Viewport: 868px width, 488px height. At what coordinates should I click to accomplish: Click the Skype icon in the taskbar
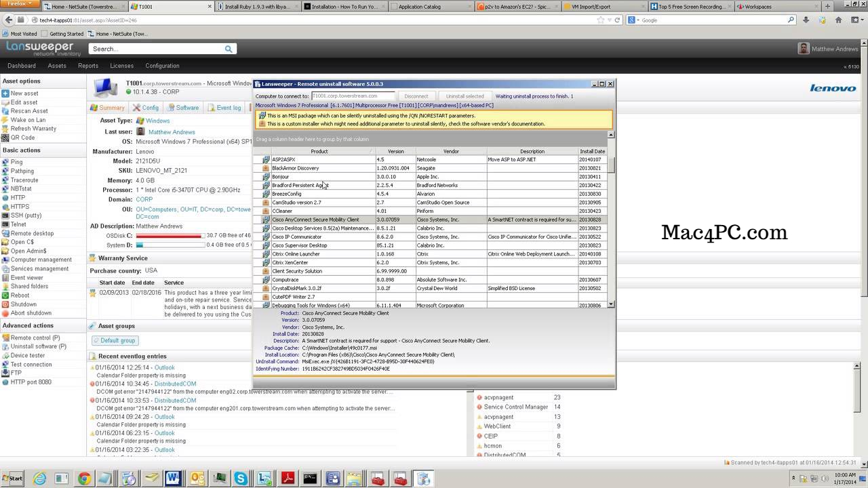(x=241, y=479)
